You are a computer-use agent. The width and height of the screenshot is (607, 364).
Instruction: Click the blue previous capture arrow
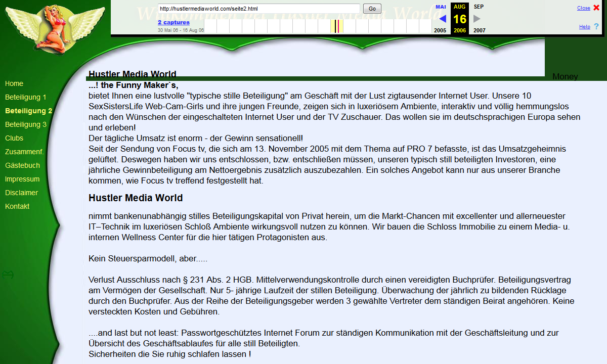pyautogui.click(x=443, y=19)
